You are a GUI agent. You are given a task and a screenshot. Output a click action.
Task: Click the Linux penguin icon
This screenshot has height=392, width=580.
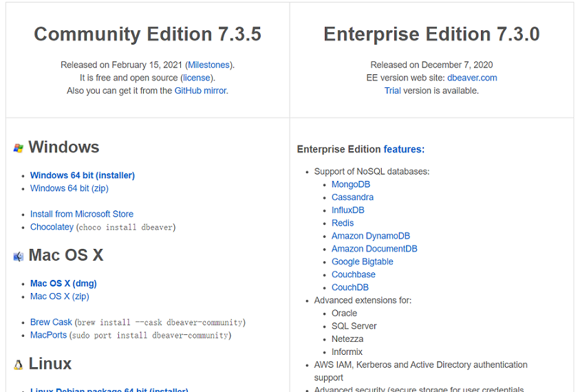[x=18, y=364]
